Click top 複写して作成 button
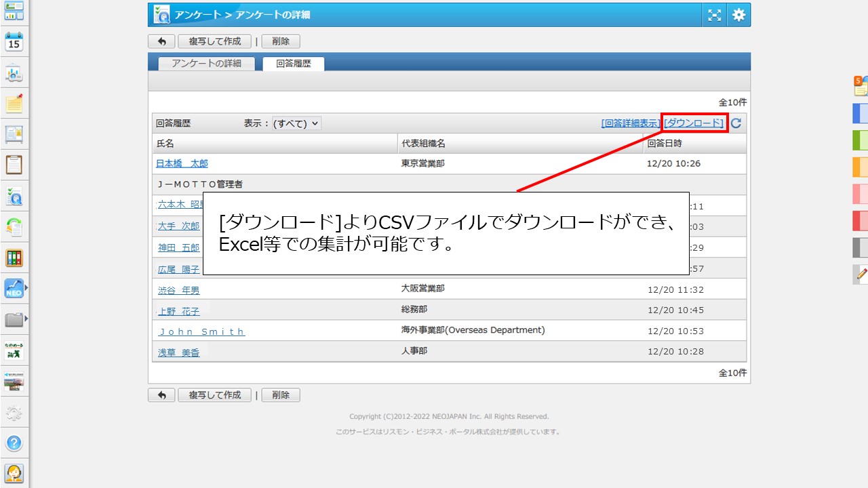The image size is (868, 488). (214, 41)
